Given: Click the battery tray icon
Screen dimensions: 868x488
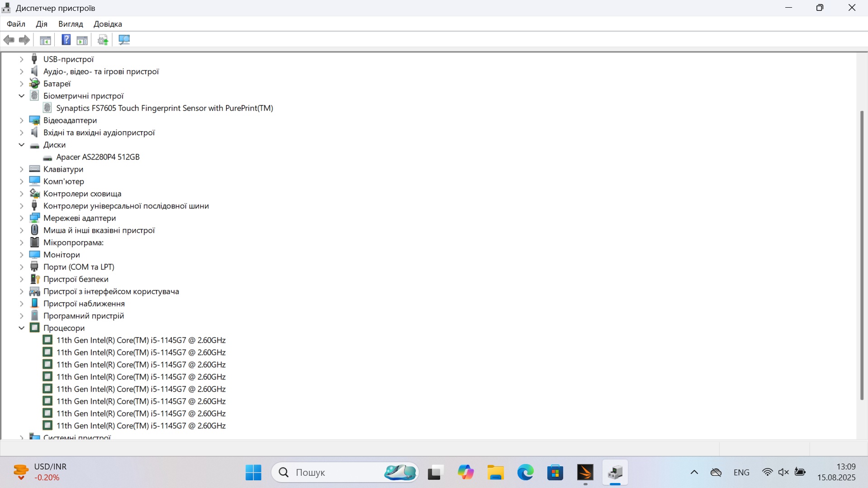Looking at the screenshot, I should [x=800, y=472].
